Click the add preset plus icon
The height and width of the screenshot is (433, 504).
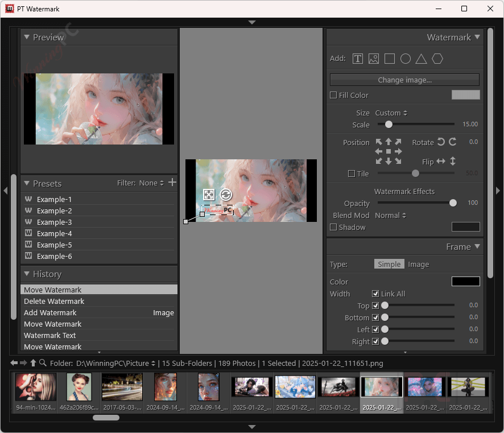[x=172, y=182]
